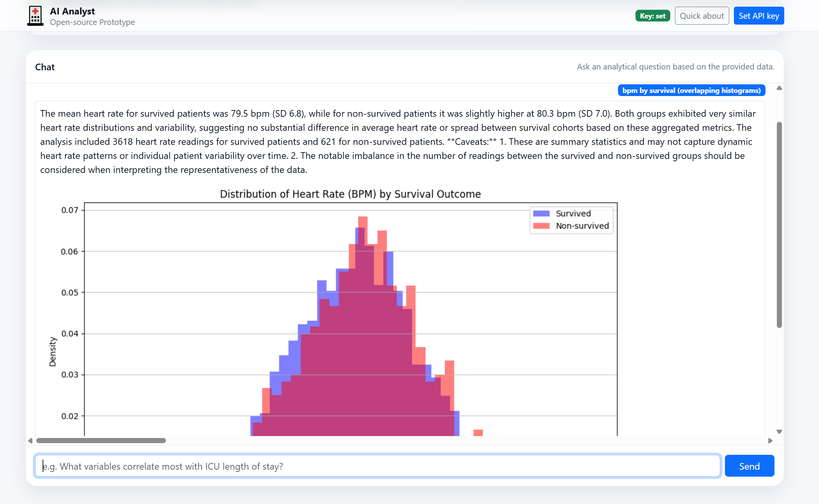This screenshot has height=504, width=819.
Task: Click the AI Analyst title text
Action: (72, 11)
